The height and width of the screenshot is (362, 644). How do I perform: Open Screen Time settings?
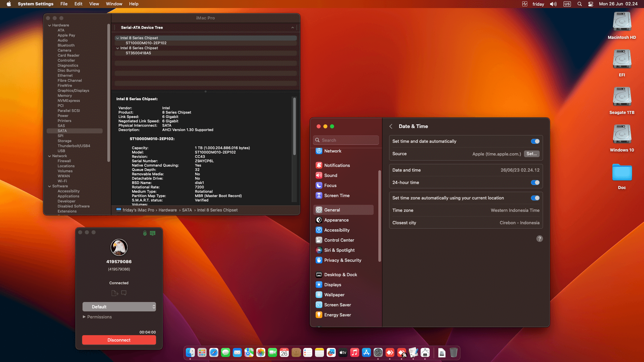coord(336,195)
